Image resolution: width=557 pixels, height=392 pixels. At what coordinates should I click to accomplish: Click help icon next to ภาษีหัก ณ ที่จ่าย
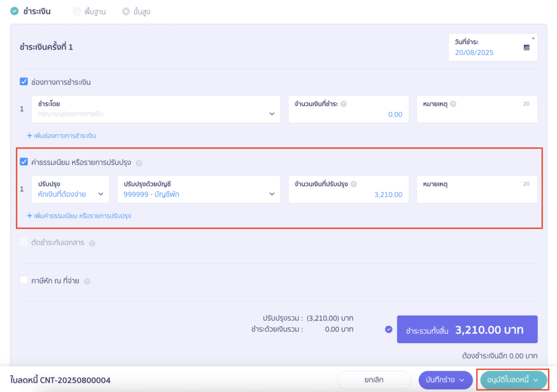point(87,281)
